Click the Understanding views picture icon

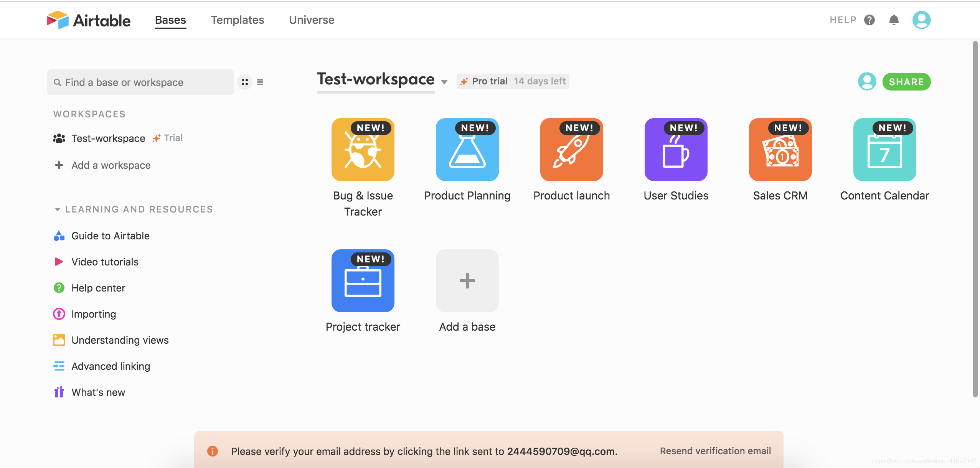point(59,340)
